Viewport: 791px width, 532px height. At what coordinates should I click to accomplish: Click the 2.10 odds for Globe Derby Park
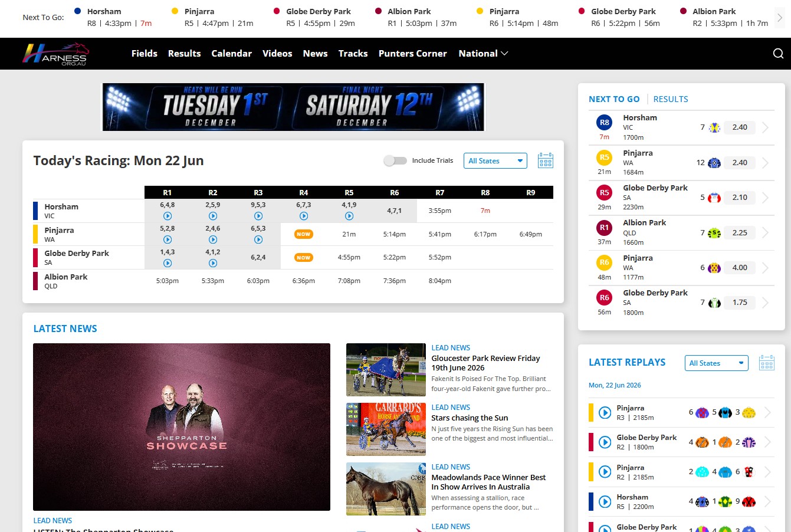(740, 198)
